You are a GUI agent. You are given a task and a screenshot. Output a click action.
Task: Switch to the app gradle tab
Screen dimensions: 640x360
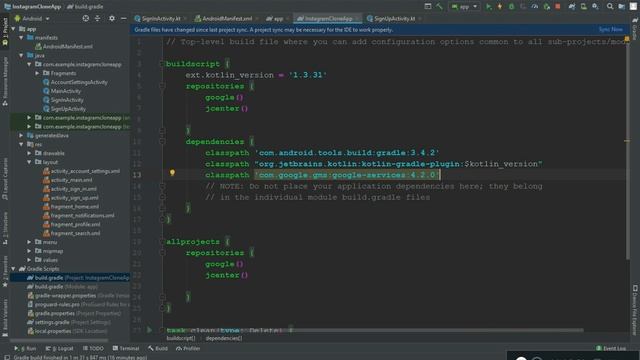tap(277, 19)
